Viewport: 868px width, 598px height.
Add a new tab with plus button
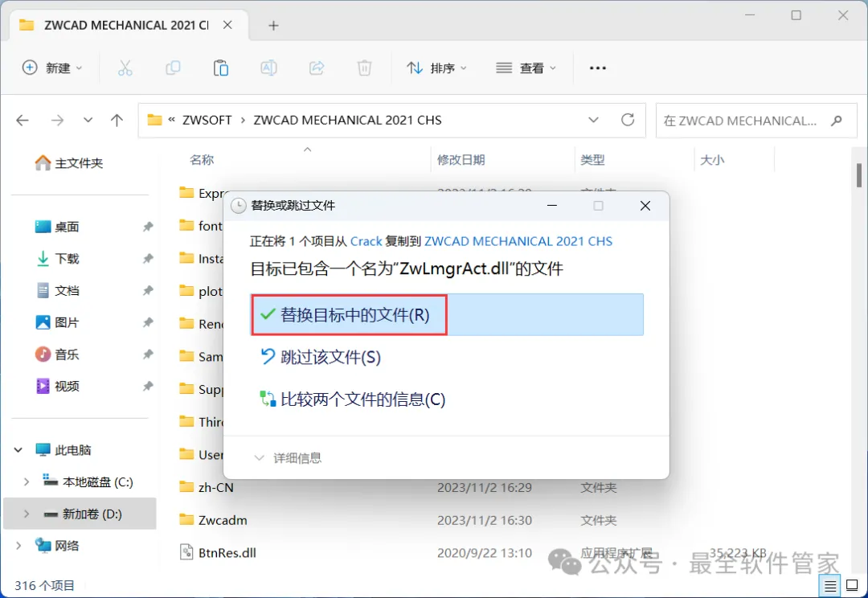[273, 26]
